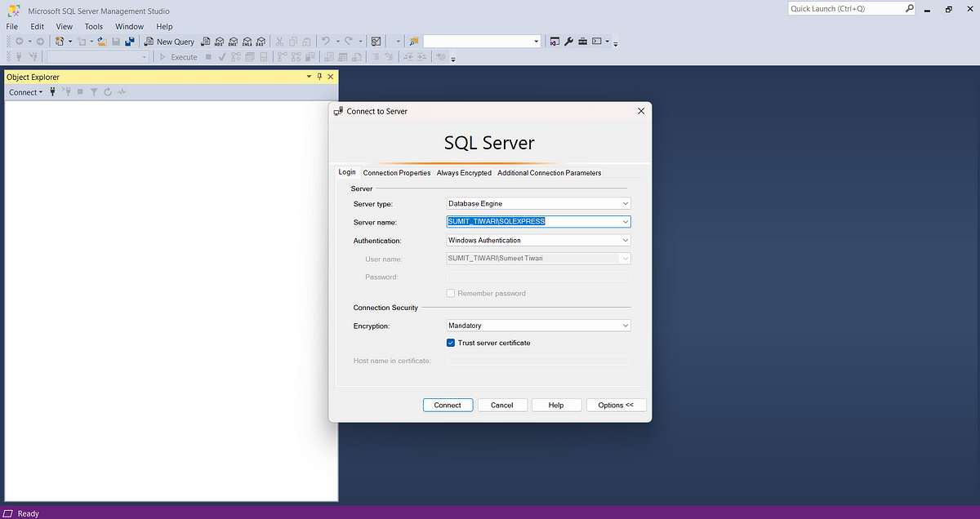The image size is (980, 519).
Task: Click the Activity pulse icon in Object Explorer
Action: [122, 92]
